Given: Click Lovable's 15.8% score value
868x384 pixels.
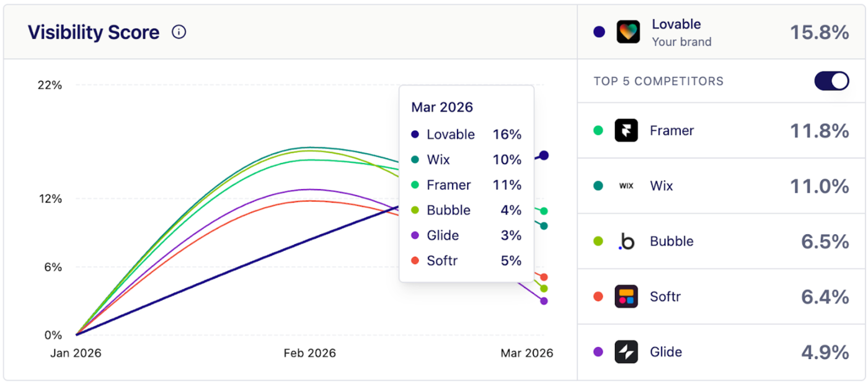Looking at the screenshot, I should tap(820, 32).
